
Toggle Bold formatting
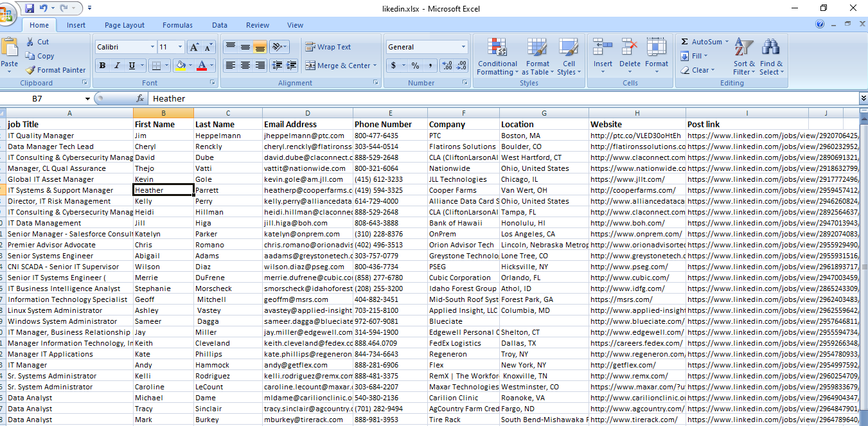pos(102,66)
